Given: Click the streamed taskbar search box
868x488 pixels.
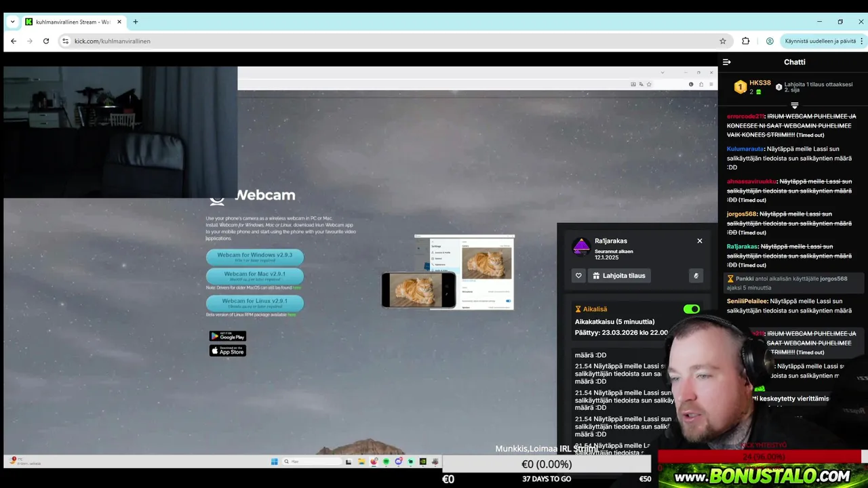Looking at the screenshot, I should coord(312,462).
